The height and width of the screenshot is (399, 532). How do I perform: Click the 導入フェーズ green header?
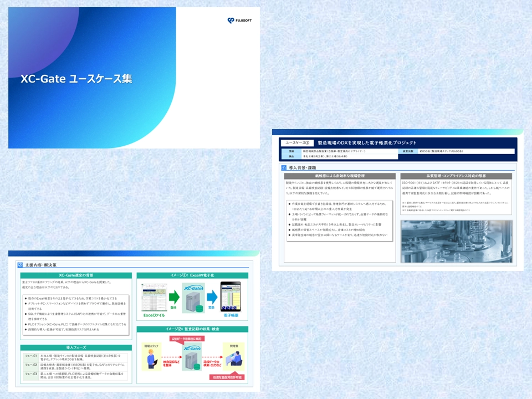coord(76,347)
